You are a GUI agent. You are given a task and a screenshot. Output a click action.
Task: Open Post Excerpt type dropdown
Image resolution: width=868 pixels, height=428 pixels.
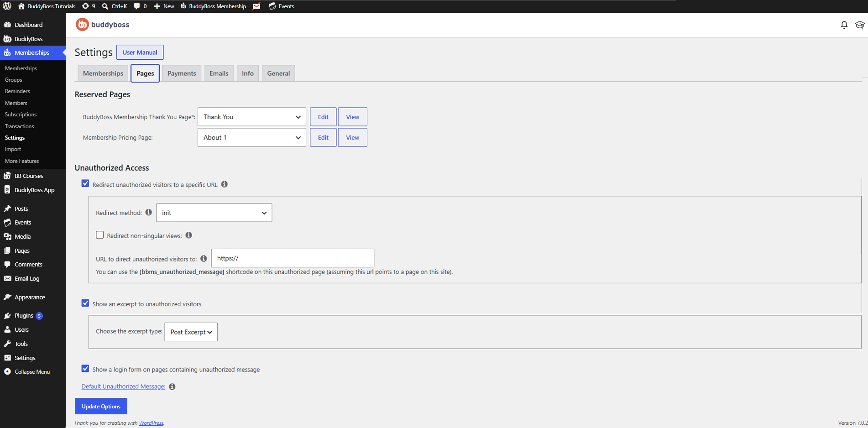coord(191,332)
